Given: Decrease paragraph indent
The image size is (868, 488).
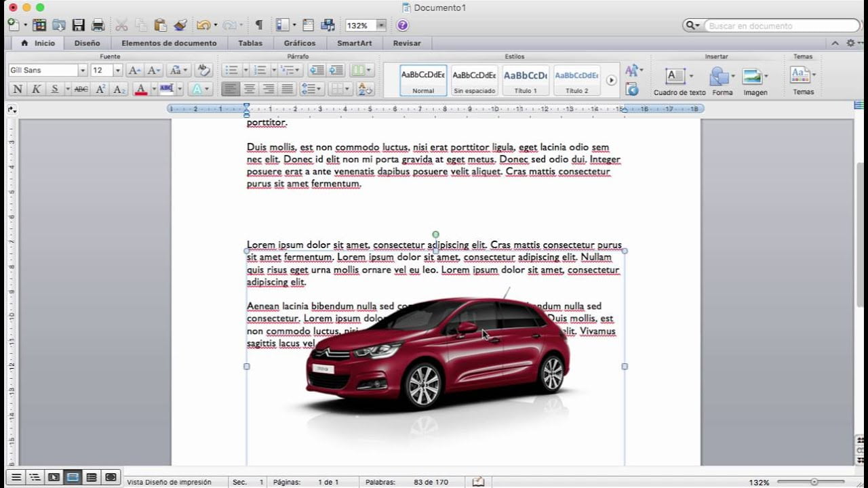Looking at the screenshot, I should (317, 70).
